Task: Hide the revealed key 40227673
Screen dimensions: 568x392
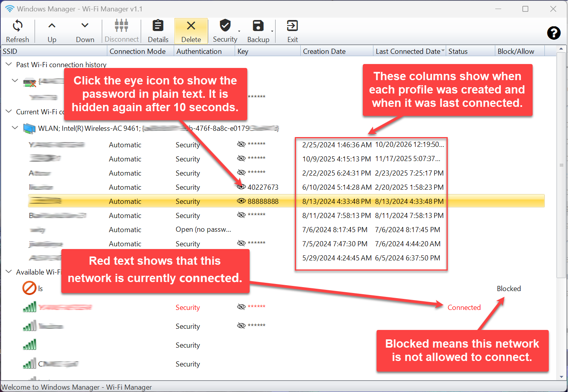Action: pyautogui.click(x=241, y=187)
